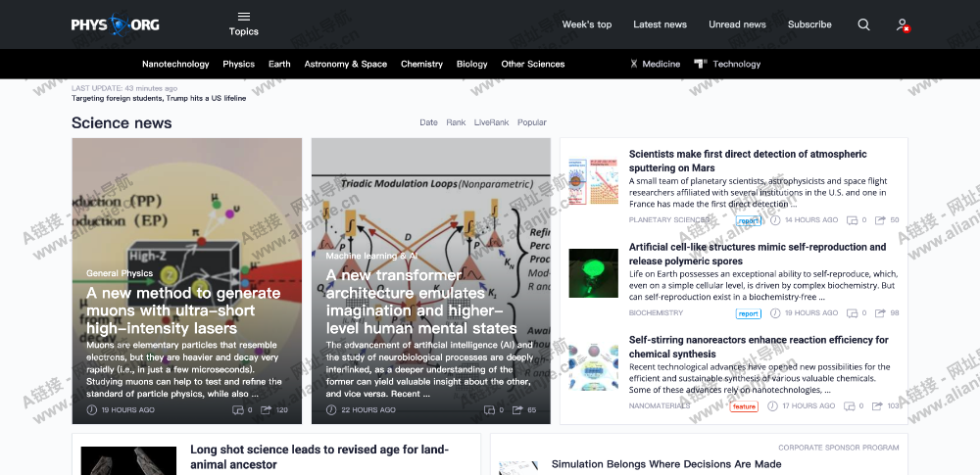The height and width of the screenshot is (475, 980).
Task: Open Week's top in header
Action: (587, 24)
